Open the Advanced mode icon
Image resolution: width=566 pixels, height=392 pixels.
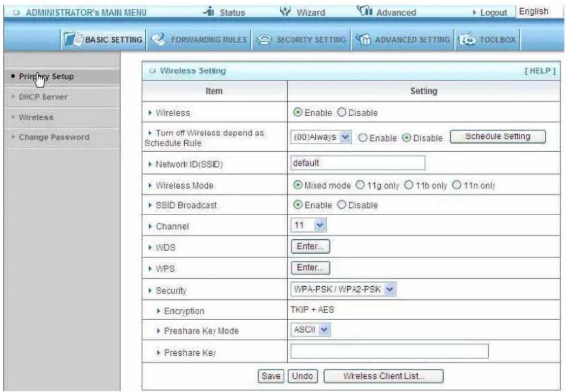pos(365,11)
